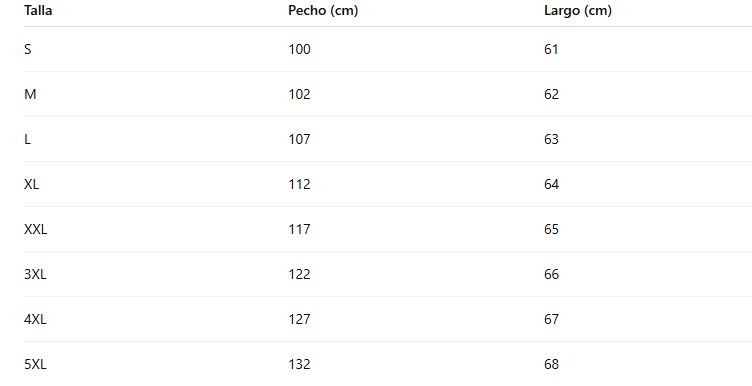Click length value 66
The image size is (752, 386).
(x=551, y=275)
